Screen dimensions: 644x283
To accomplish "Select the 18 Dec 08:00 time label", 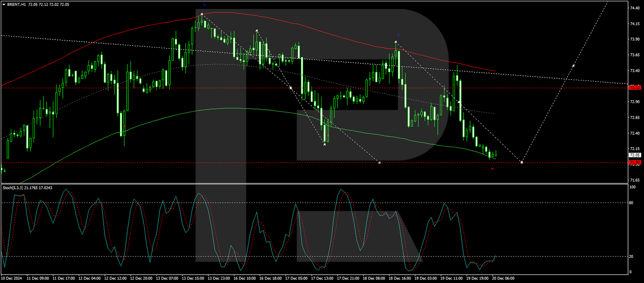I will coord(374,278).
